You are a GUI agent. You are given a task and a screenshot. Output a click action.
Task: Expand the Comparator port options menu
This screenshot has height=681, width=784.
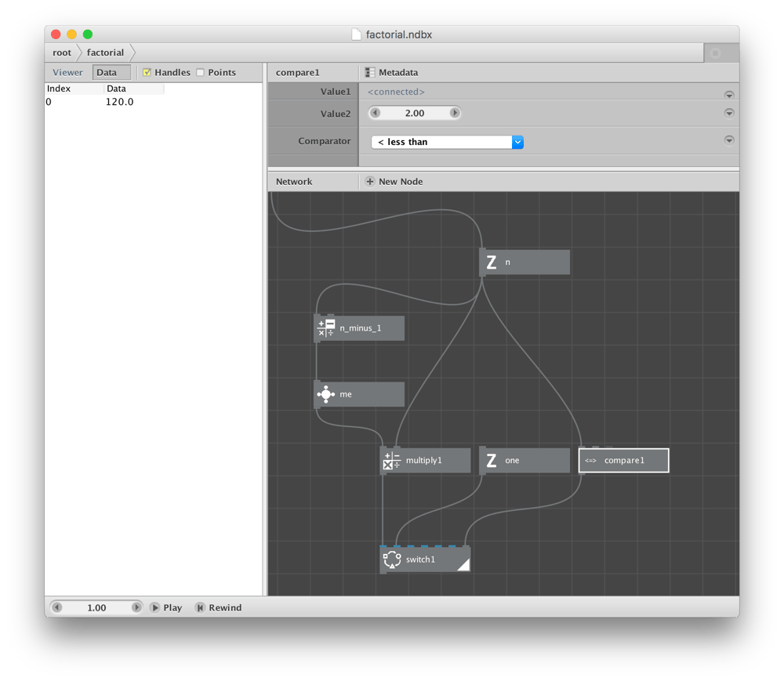pos(729,140)
